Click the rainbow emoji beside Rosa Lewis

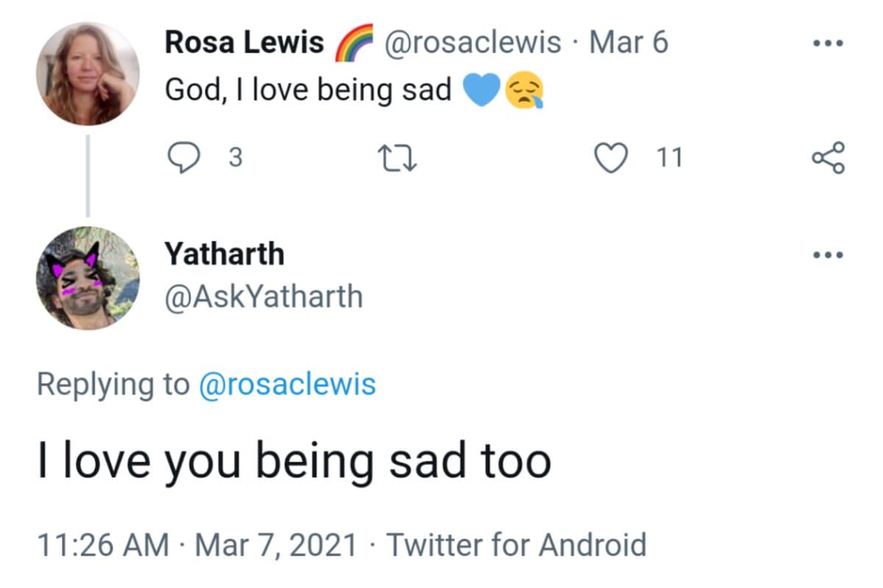[354, 43]
